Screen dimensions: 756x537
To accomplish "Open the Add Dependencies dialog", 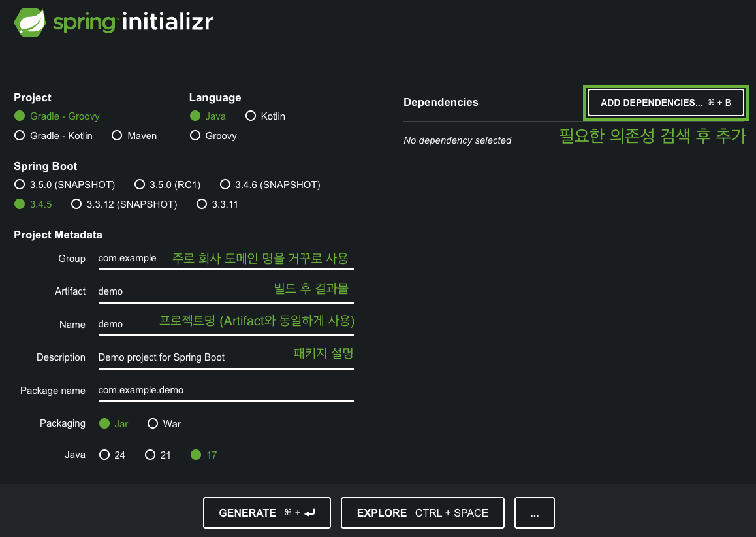I will click(x=666, y=103).
